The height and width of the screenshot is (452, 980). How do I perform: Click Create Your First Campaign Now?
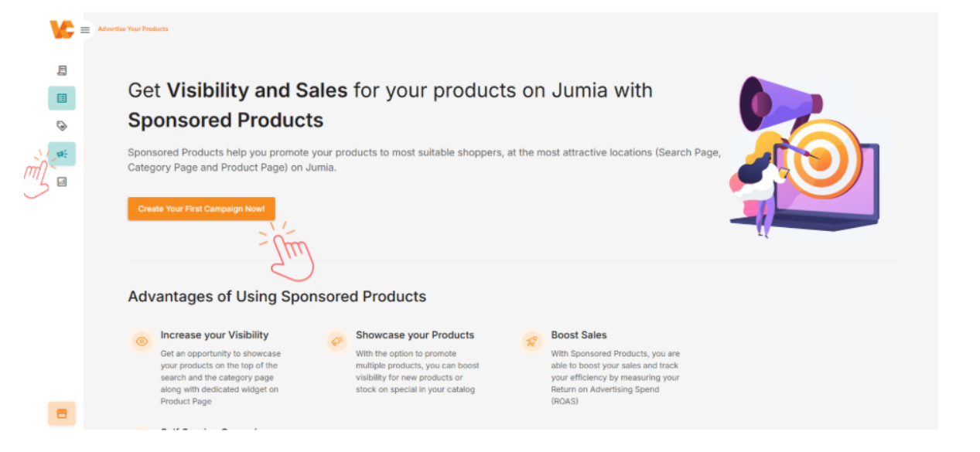coord(201,209)
